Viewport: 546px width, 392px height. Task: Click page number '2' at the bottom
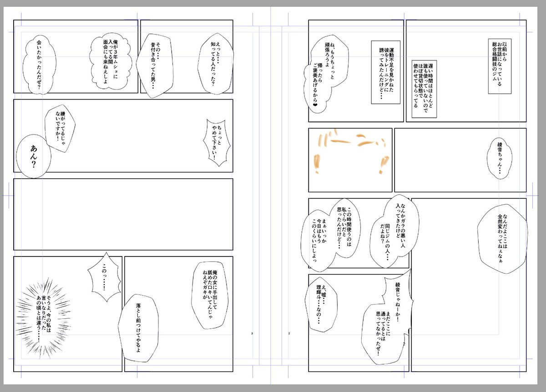pyautogui.click(x=289, y=333)
